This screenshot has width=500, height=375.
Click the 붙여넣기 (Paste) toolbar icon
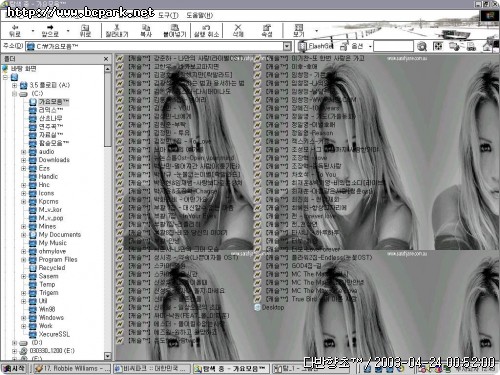174,30
